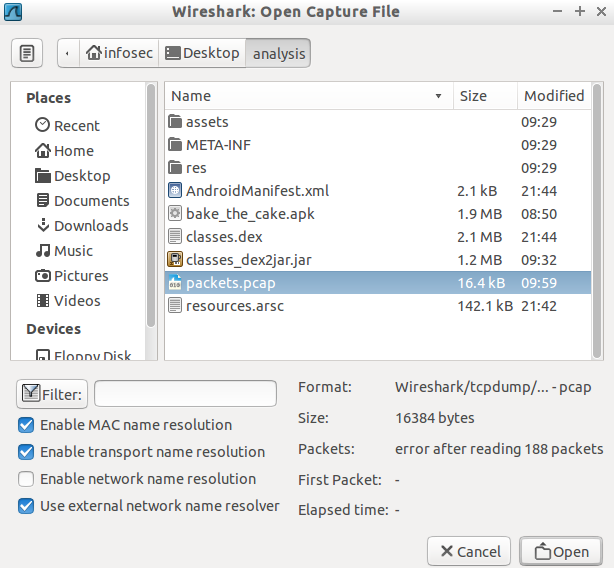Navigate to Desktop in the path bar

(203, 53)
